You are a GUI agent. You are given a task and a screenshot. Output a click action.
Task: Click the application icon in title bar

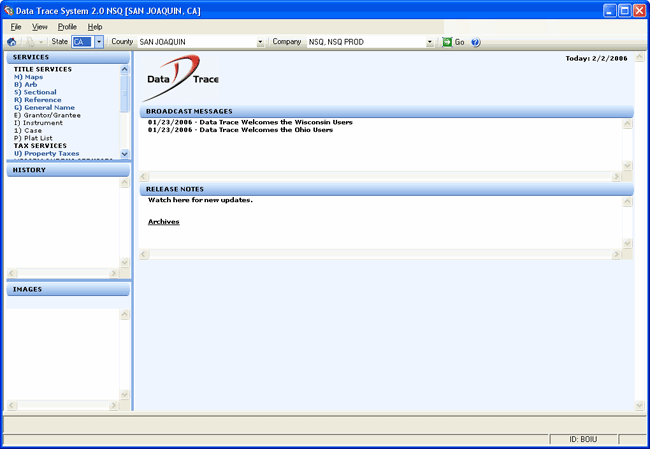[x=9, y=11]
